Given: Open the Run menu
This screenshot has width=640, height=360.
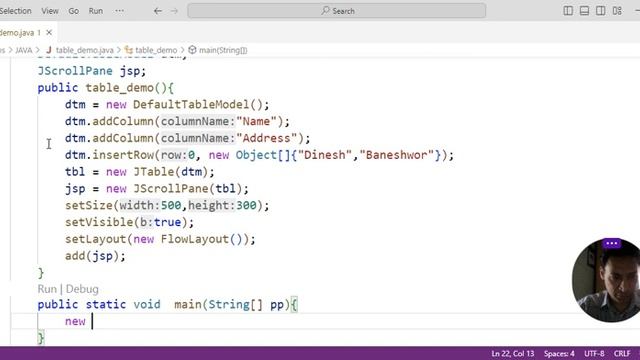Looking at the screenshot, I should pyautogui.click(x=96, y=11).
